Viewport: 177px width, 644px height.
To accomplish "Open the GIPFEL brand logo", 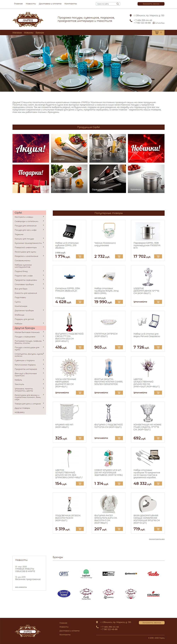I will point(64,574).
